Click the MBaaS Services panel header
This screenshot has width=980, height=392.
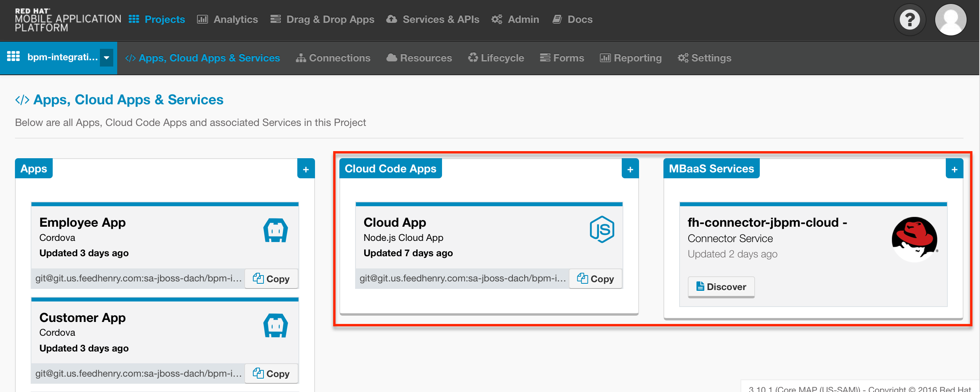coord(711,168)
